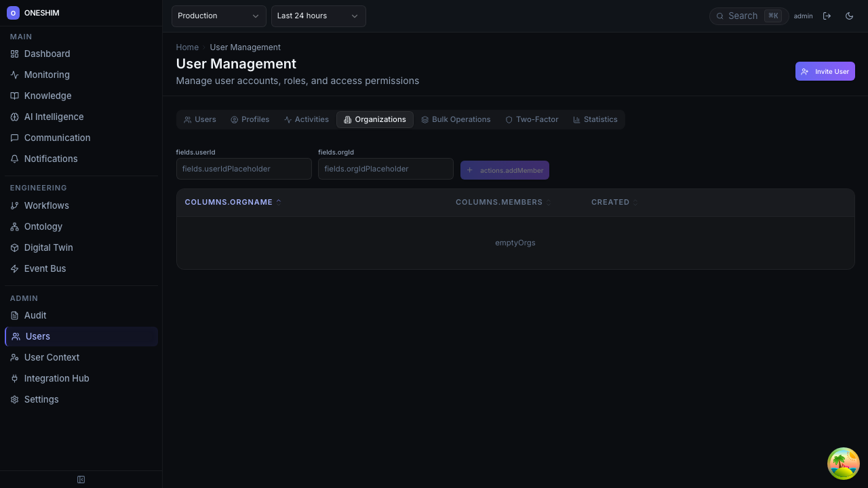Focus the fields.userId input field
Viewport: 868px width, 488px height.
[x=243, y=169]
